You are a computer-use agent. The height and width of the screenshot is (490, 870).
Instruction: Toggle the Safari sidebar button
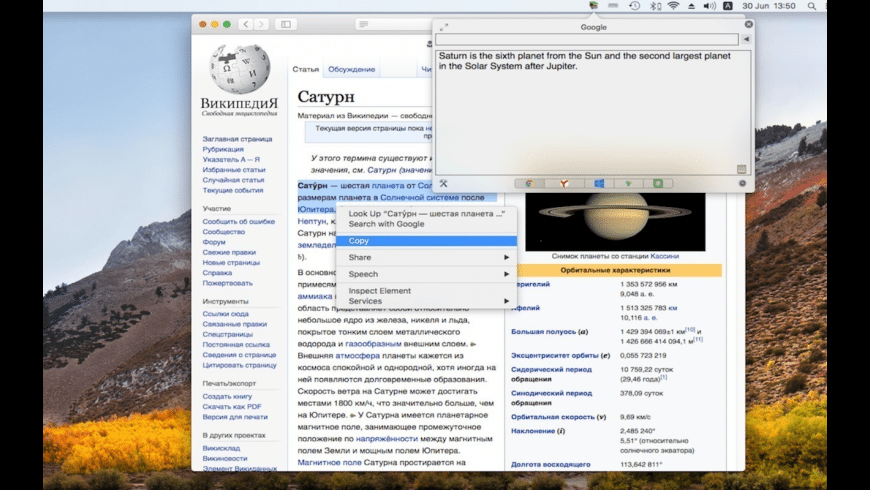point(286,24)
